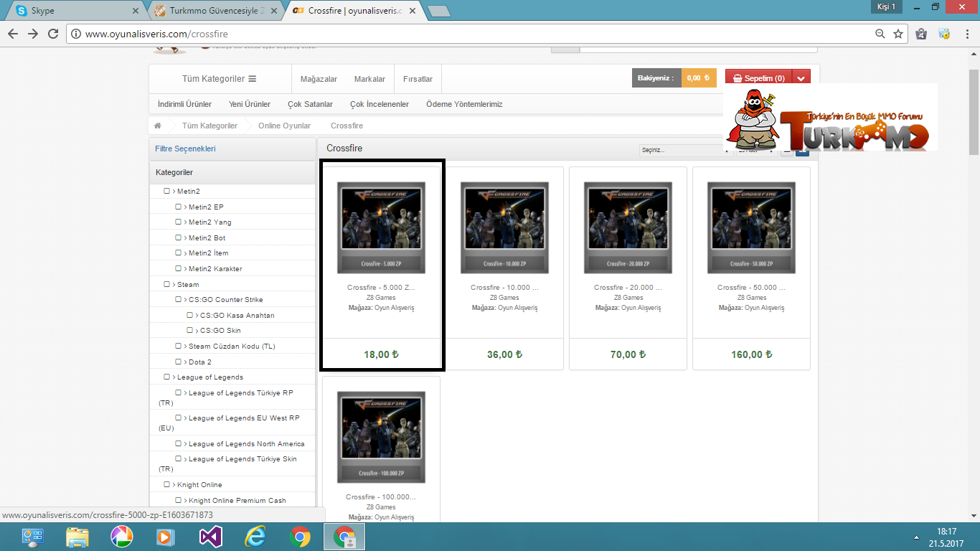The height and width of the screenshot is (551, 980).
Task: Check the Metin2 Karakter filter
Action: coord(179,268)
